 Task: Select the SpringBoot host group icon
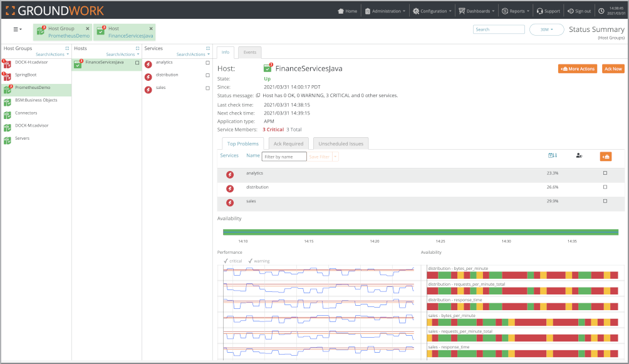tap(7, 76)
